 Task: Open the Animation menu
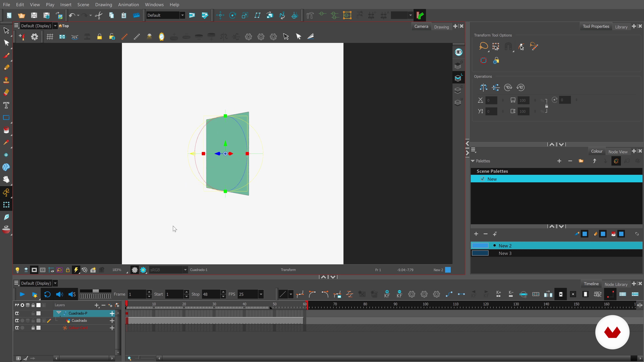128,5
